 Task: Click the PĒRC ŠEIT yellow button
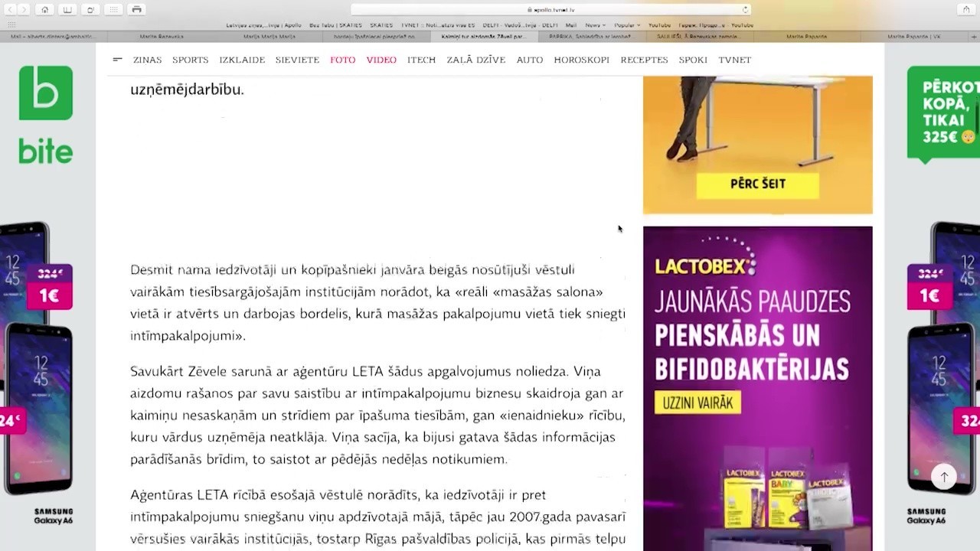coord(757,184)
